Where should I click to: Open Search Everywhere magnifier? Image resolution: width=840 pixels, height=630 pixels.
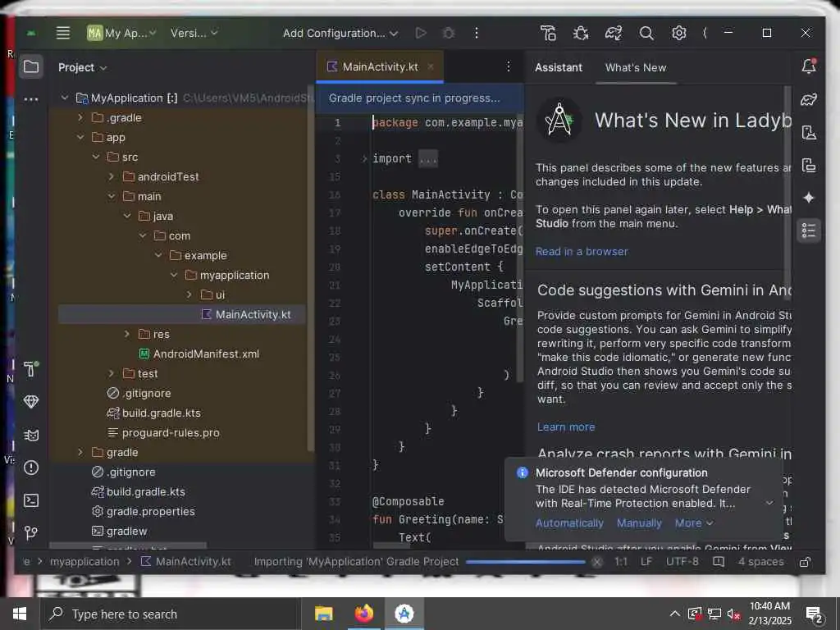[x=646, y=33]
